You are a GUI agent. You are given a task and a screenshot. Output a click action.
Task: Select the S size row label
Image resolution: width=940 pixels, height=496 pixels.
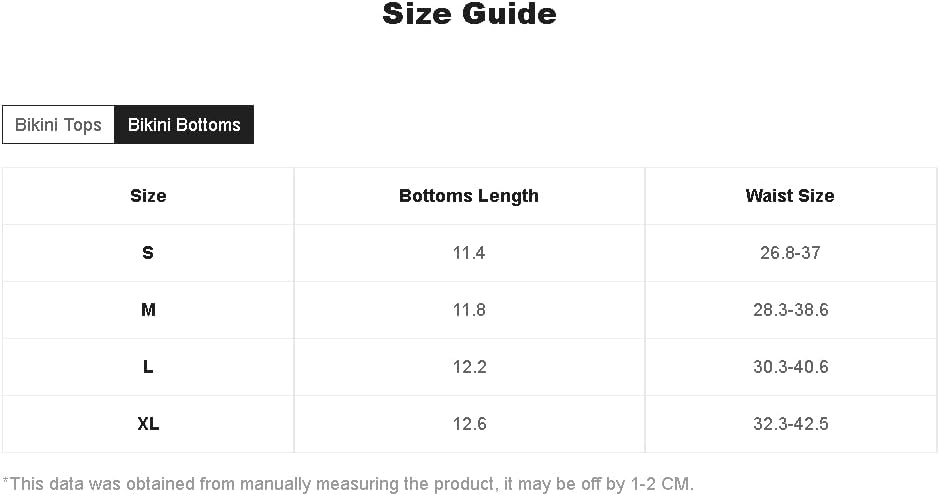pyautogui.click(x=148, y=253)
